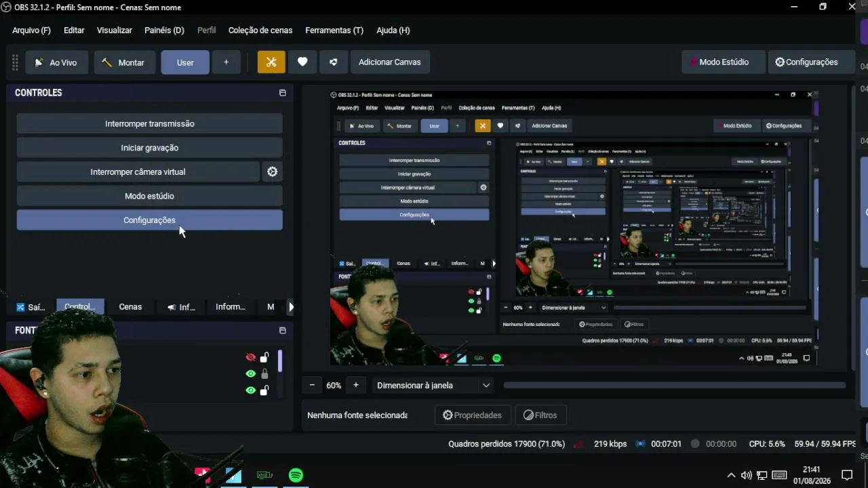Click the Filtros button
The image size is (868, 488).
tap(540, 415)
